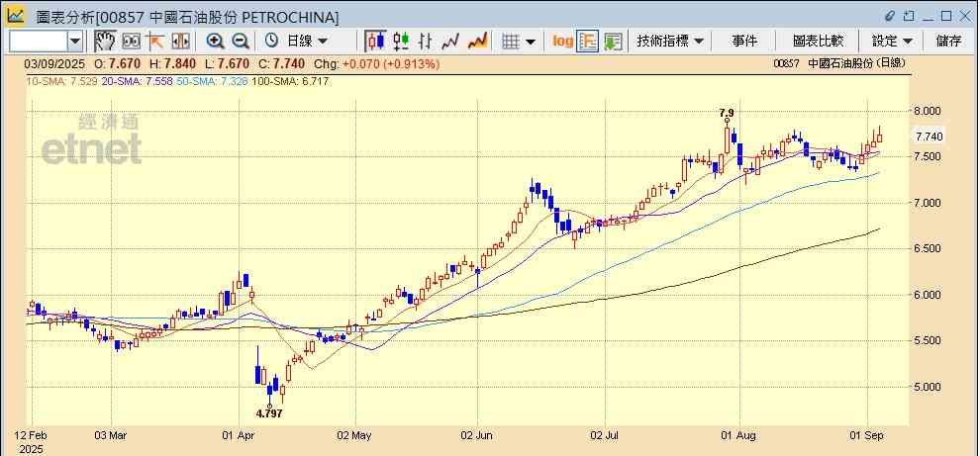Click the 100-SMA: 6.717 legend label

pyautogui.click(x=289, y=82)
